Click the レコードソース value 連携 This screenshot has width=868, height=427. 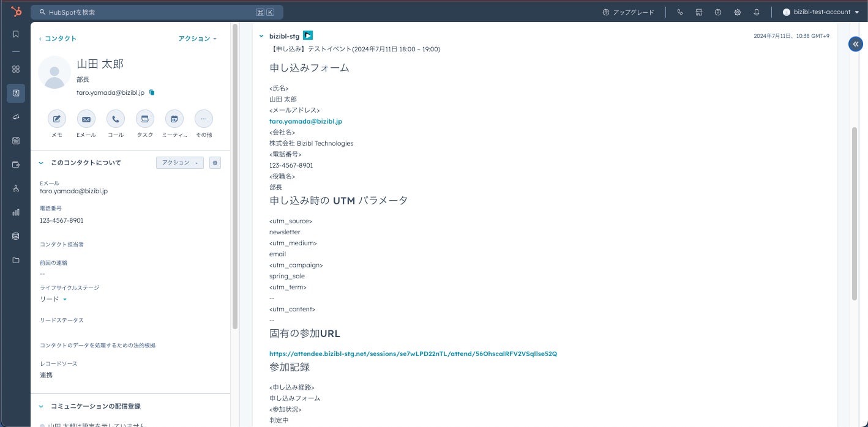pyautogui.click(x=46, y=375)
